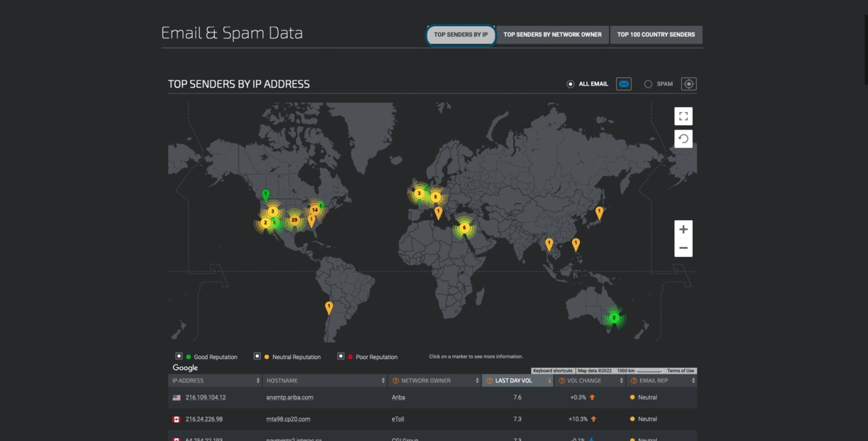Select the Spam radio button
The height and width of the screenshot is (441, 868).
tap(648, 84)
